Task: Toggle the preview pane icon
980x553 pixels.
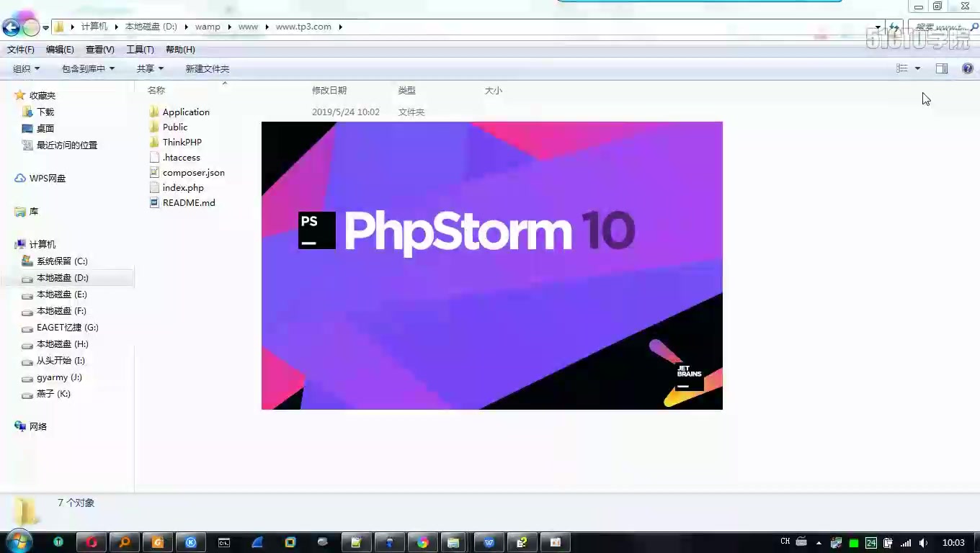Action: pyautogui.click(x=942, y=68)
